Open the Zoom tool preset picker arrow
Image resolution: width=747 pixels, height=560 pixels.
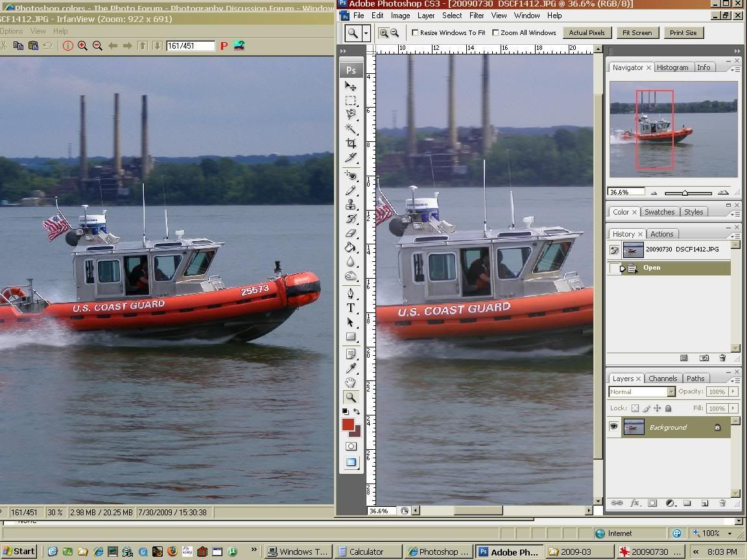click(x=366, y=33)
